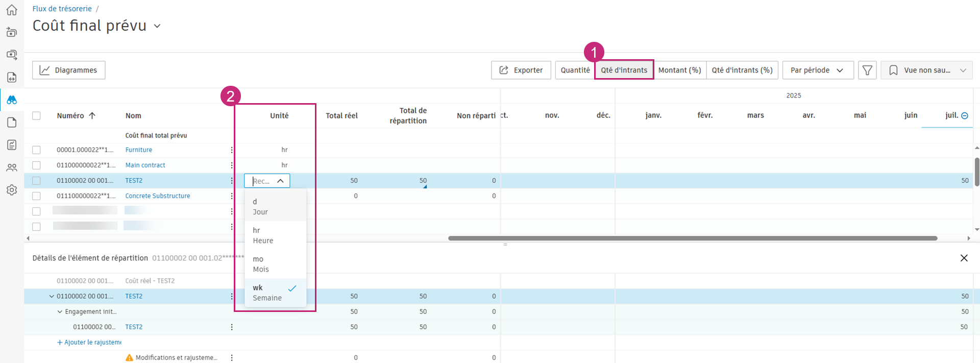The height and width of the screenshot is (363, 980).
Task: Switch to the Montant (%) view
Action: point(679,70)
